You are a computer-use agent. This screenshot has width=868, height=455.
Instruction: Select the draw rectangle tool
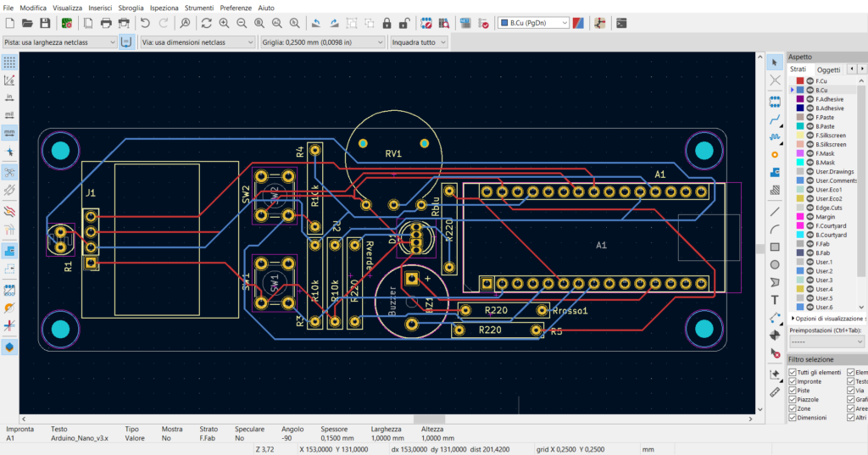[775, 247]
